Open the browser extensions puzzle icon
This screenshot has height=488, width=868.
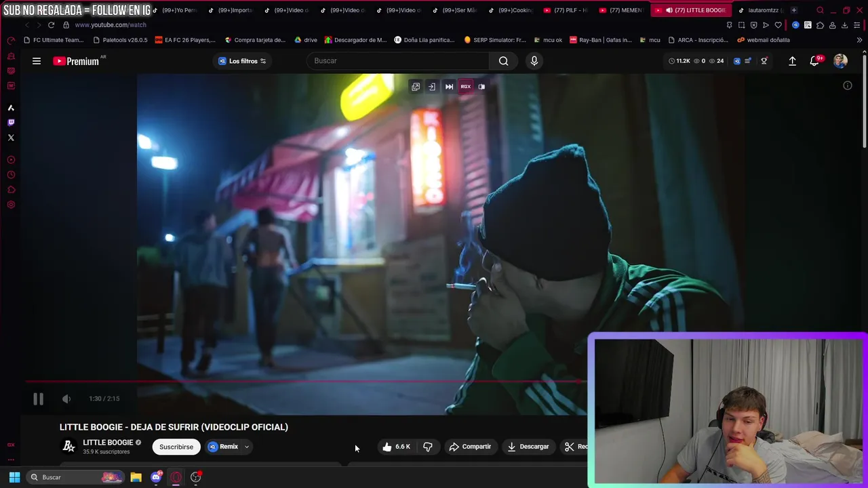click(820, 25)
